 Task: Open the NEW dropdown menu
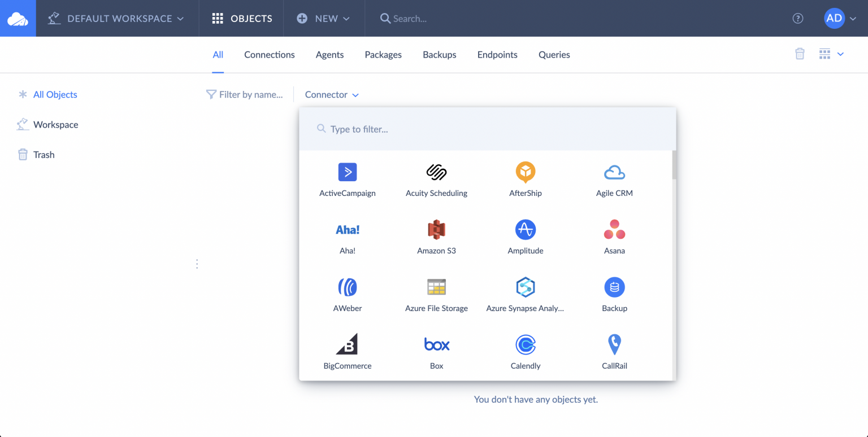(x=324, y=18)
